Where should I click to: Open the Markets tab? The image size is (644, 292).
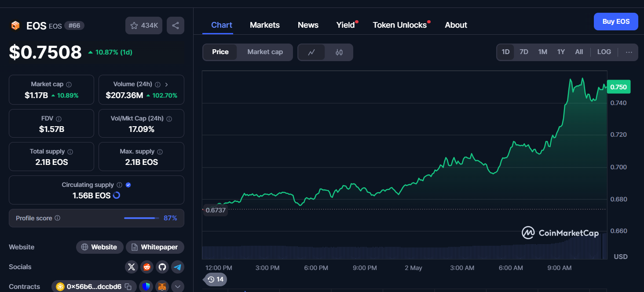(264, 25)
